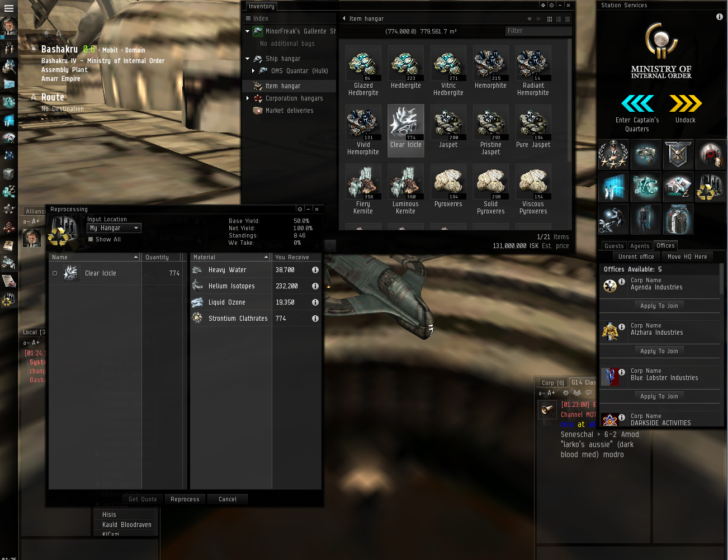Image resolution: width=728 pixels, height=560 pixels.
Task: Open the robot factory station service
Action: (x=646, y=187)
